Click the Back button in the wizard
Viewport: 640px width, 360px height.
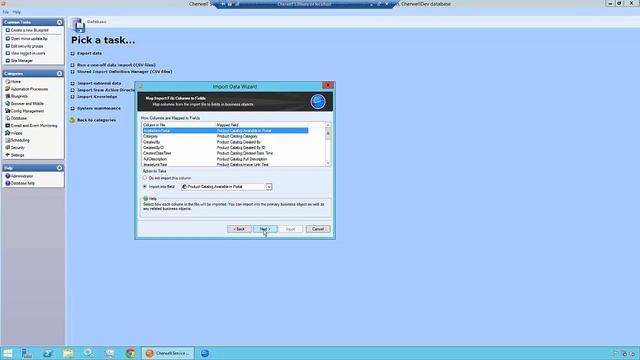(239, 229)
